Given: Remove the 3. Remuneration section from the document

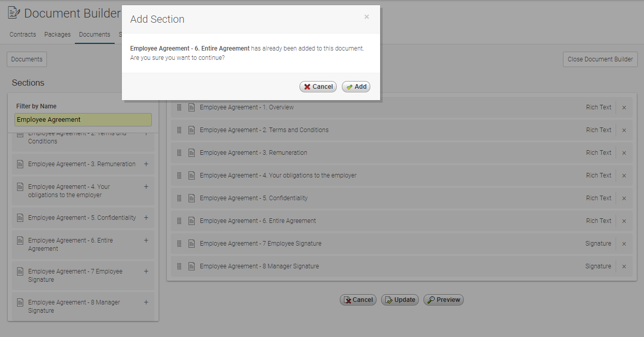Looking at the screenshot, I should click(624, 153).
